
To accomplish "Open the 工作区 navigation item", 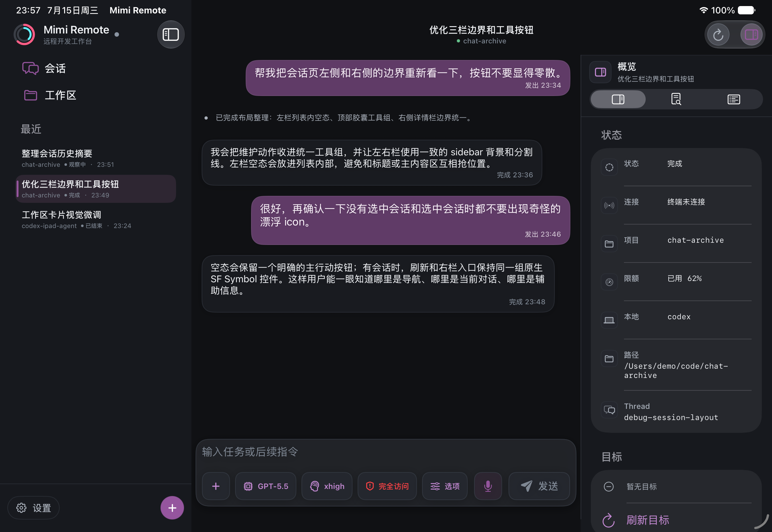I will coord(96,95).
